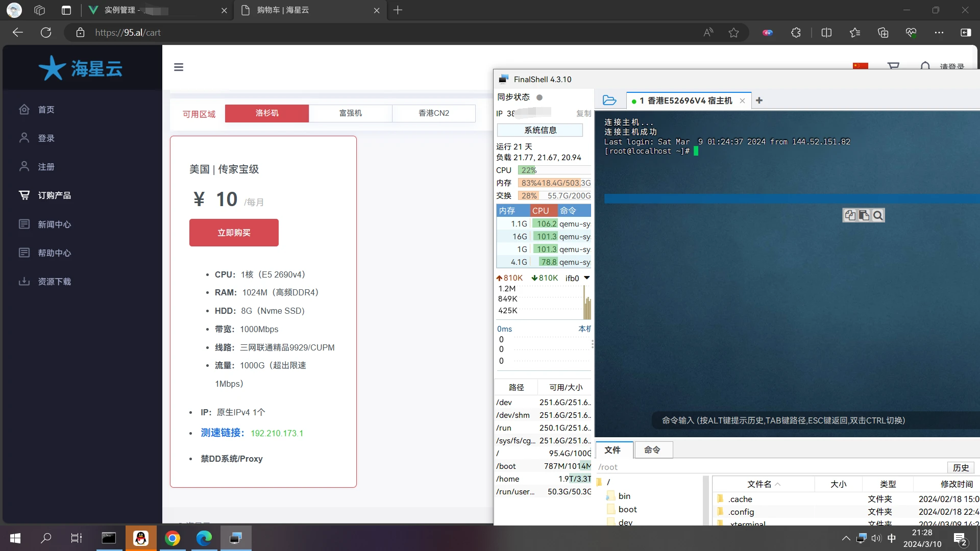Click the 历史 history button
This screenshot has height=551, width=980.
(961, 467)
